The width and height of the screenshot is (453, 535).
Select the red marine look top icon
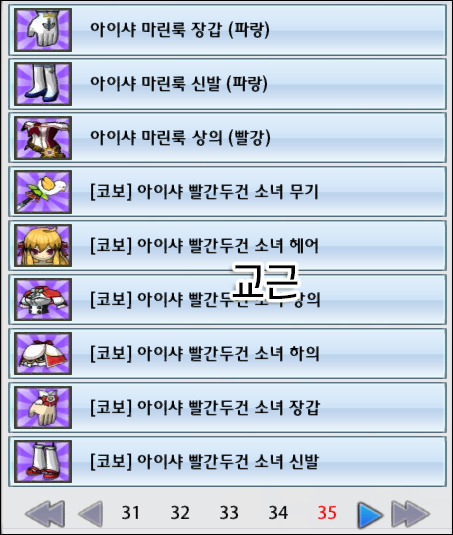tap(43, 138)
